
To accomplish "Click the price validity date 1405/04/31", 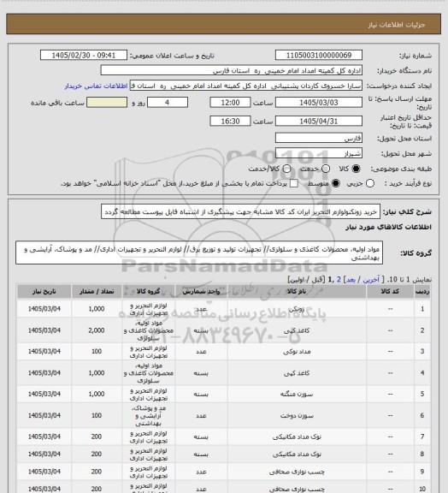I will coord(319,121).
